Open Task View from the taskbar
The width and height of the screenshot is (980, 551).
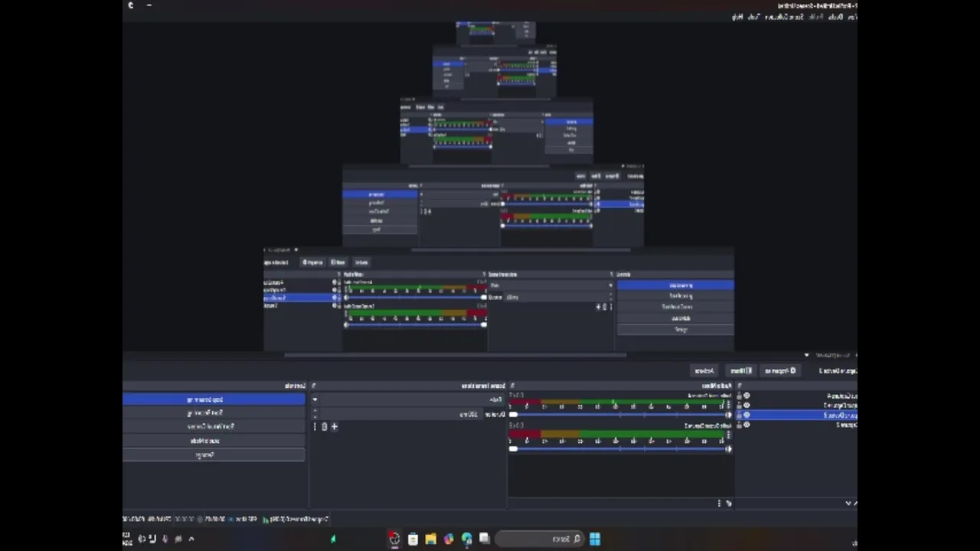(x=484, y=539)
